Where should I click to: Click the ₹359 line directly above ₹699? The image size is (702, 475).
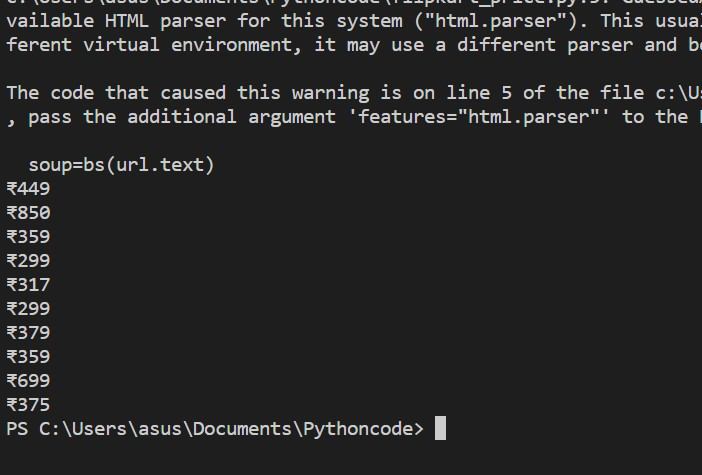coord(28,357)
